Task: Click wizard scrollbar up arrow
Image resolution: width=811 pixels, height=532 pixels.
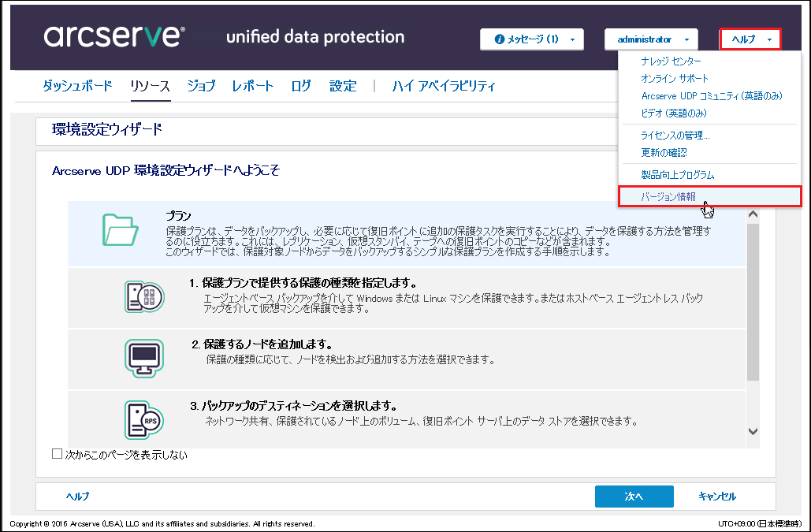Action: click(x=753, y=214)
